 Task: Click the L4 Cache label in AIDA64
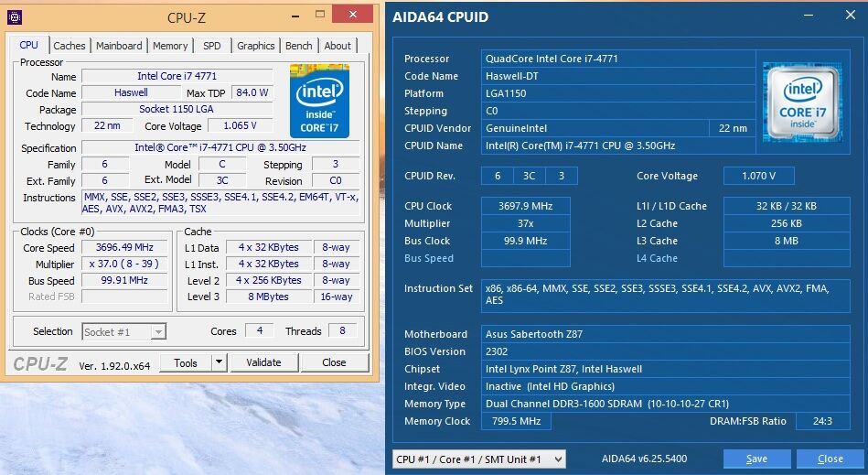click(x=657, y=258)
